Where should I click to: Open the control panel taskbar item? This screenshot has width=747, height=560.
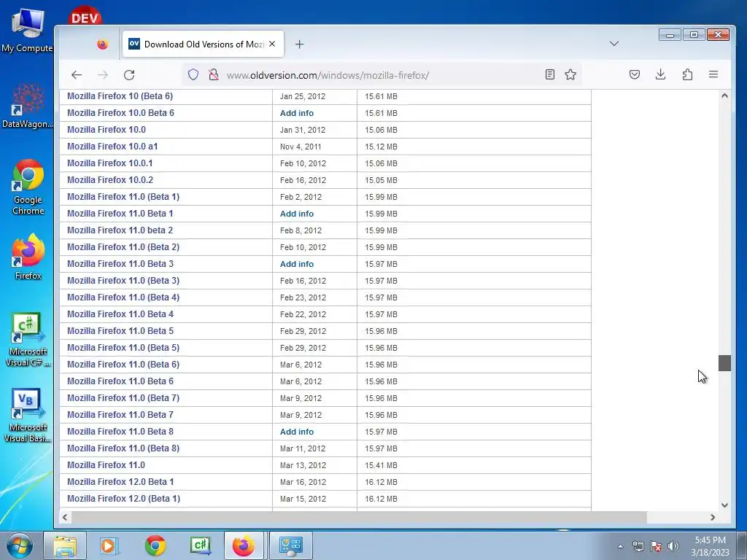pyautogui.click(x=291, y=545)
